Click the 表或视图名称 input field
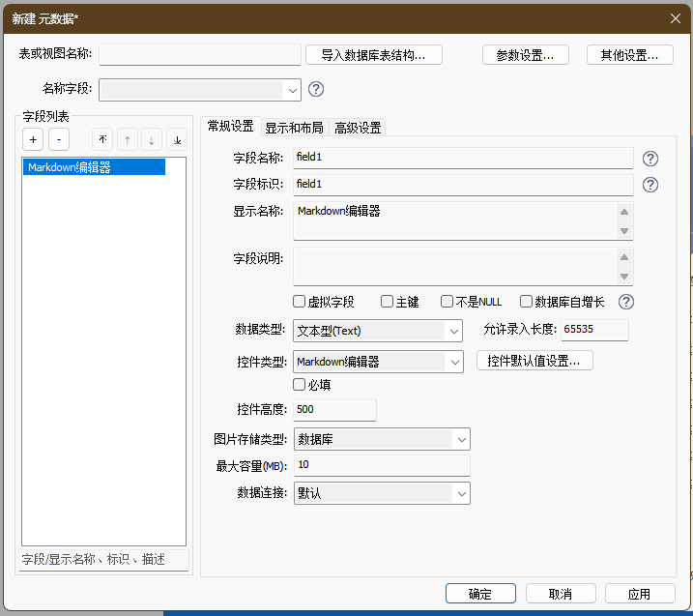 click(x=200, y=55)
